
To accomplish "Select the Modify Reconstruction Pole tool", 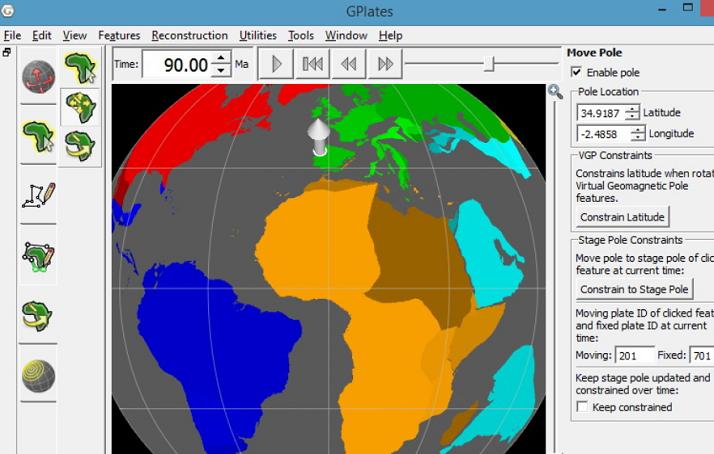I will [37, 316].
